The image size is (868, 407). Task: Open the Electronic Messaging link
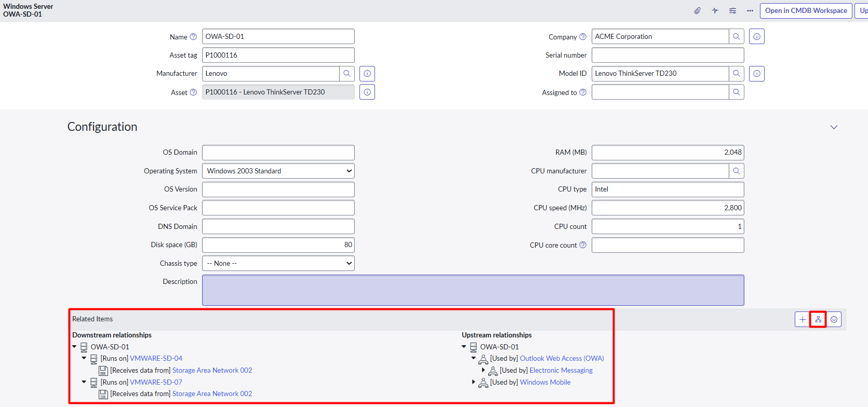click(561, 370)
